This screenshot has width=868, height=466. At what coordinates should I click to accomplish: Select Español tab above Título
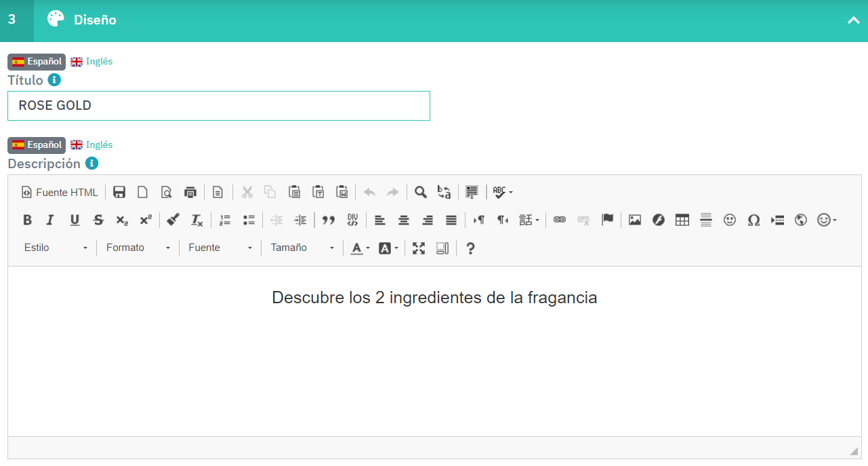(37, 62)
